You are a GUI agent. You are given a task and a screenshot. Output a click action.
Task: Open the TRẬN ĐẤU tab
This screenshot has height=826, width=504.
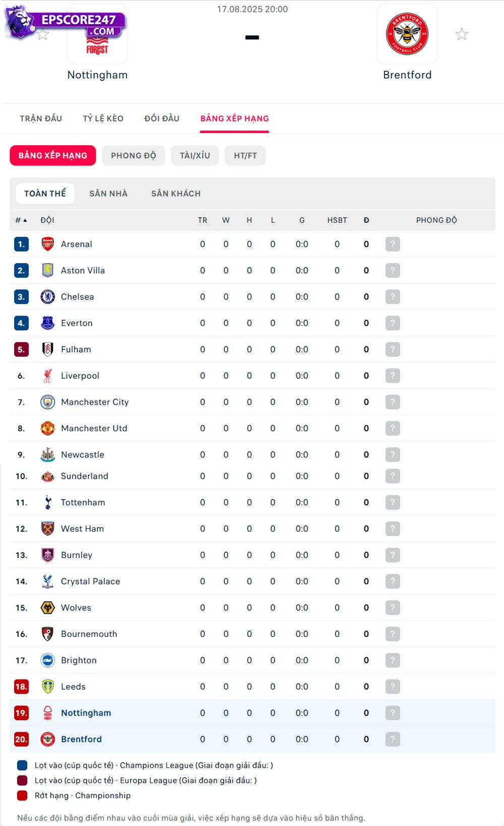[x=41, y=118]
